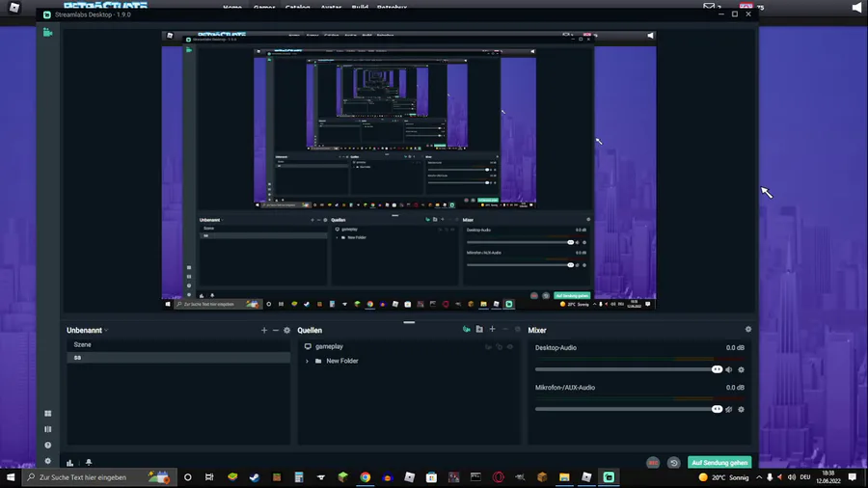Viewport: 868px width, 488px height.
Task: Open Mikrofon-/AUX-Audio settings gear
Action: click(742, 410)
